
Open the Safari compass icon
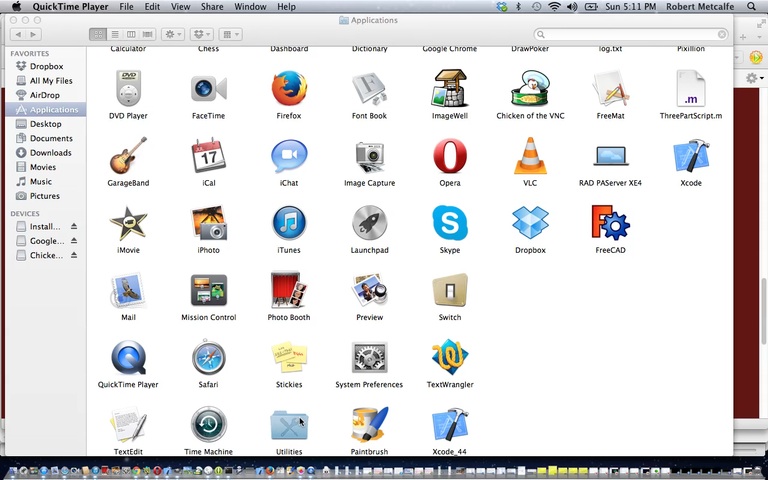pyautogui.click(x=209, y=357)
